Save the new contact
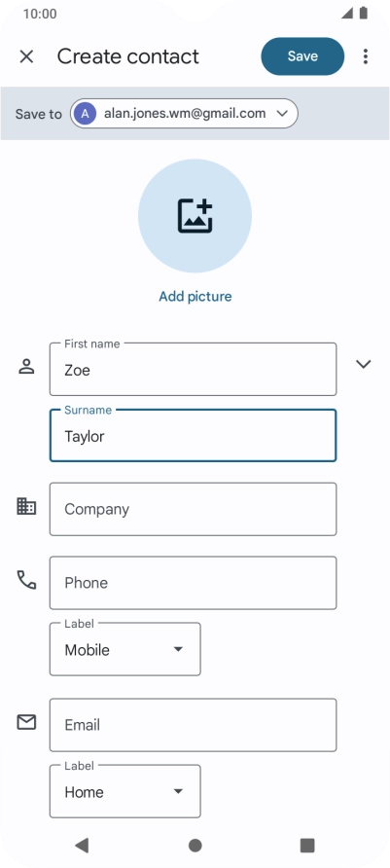The height and width of the screenshot is (868, 390). [x=302, y=56]
